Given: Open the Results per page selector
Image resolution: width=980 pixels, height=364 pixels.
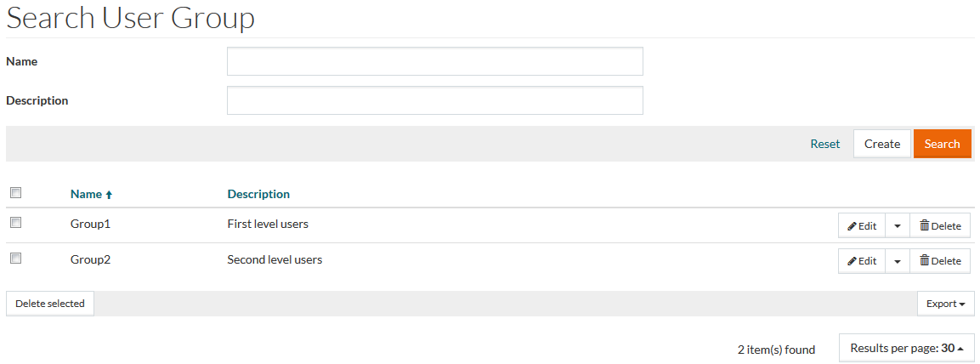Looking at the screenshot, I should point(906,348).
